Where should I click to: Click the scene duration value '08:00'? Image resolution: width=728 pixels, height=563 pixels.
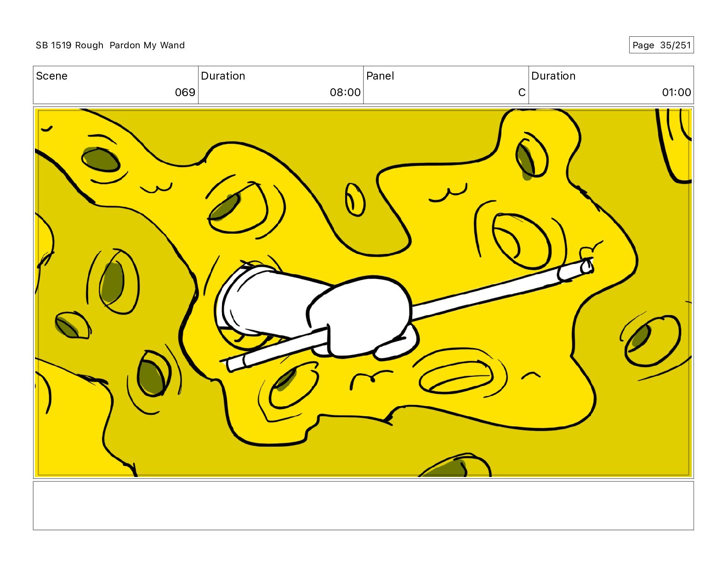[x=345, y=92]
